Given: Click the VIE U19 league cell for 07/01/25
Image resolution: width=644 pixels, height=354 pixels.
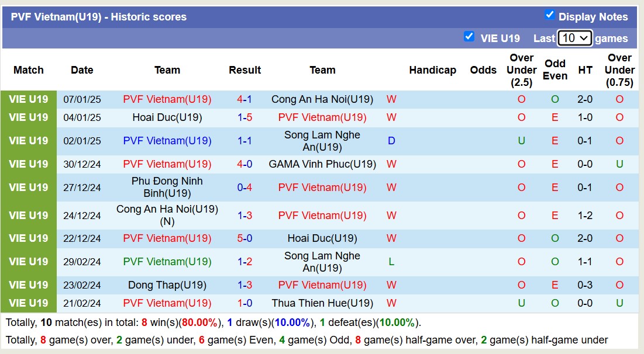Looking at the screenshot, I should click(29, 99).
